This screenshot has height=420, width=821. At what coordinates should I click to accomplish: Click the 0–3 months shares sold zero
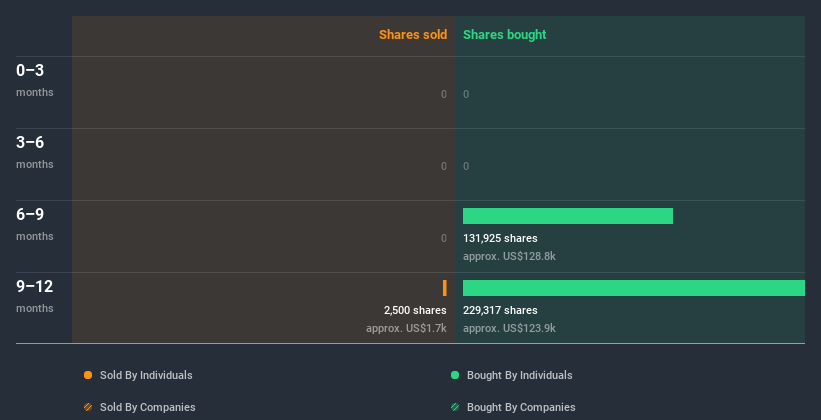[x=444, y=94]
